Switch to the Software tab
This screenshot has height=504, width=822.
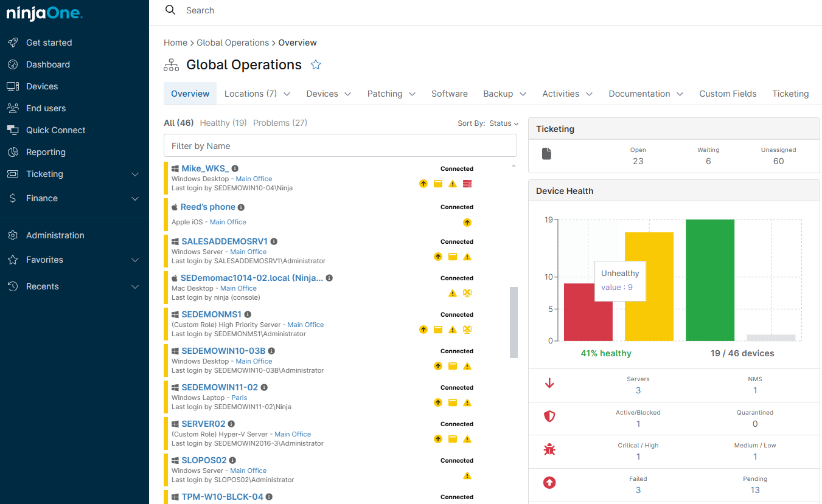(450, 94)
